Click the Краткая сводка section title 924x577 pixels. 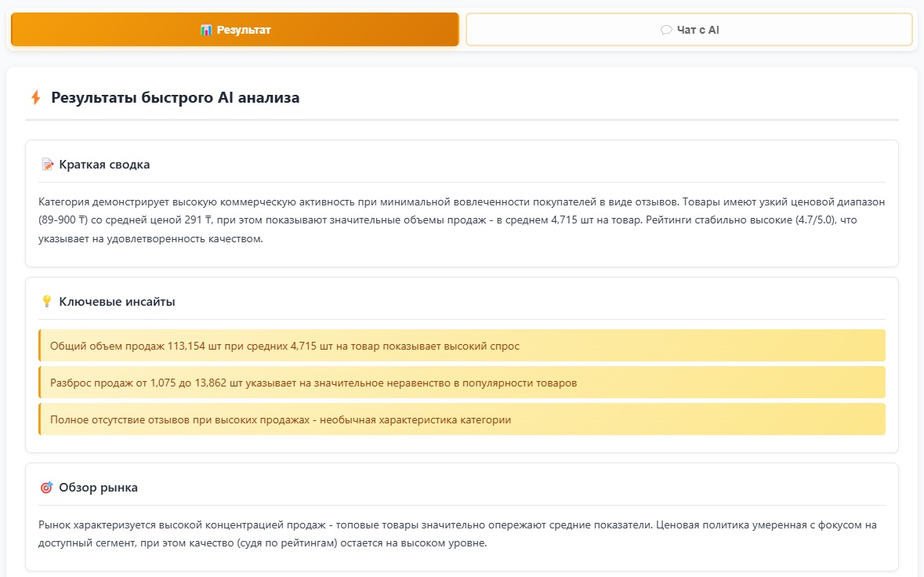pos(104,165)
